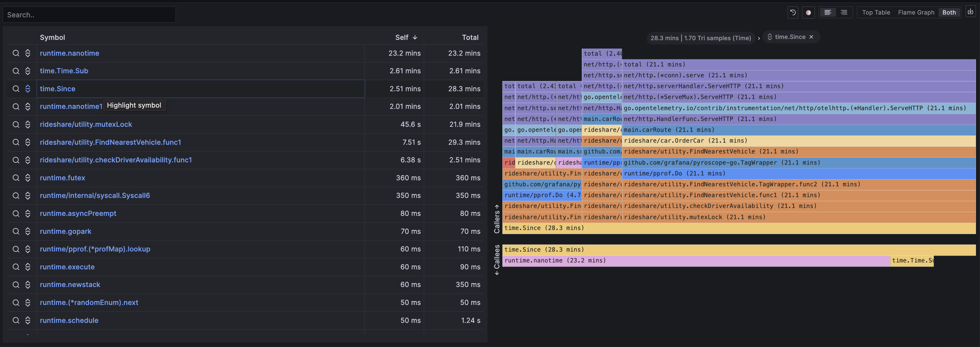Open sandwich view for time.Time.Sub row
This screenshot has height=347, width=980.
tap(28, 71)
